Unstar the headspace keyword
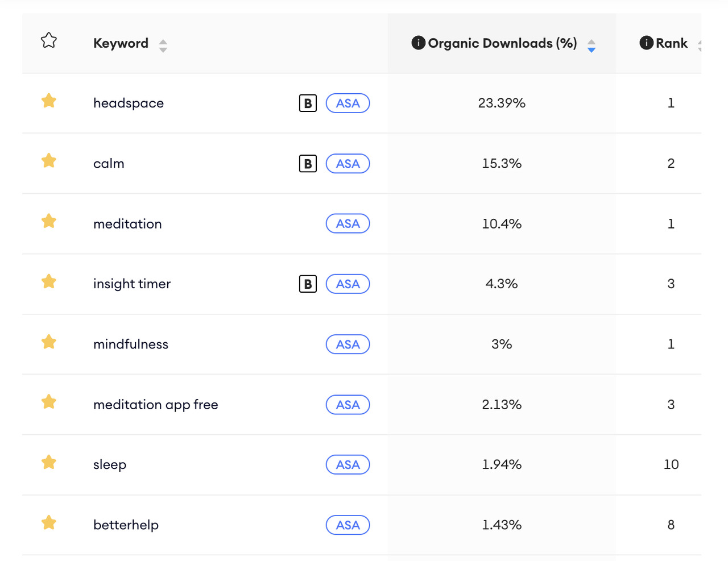 [x=49, y=101]
